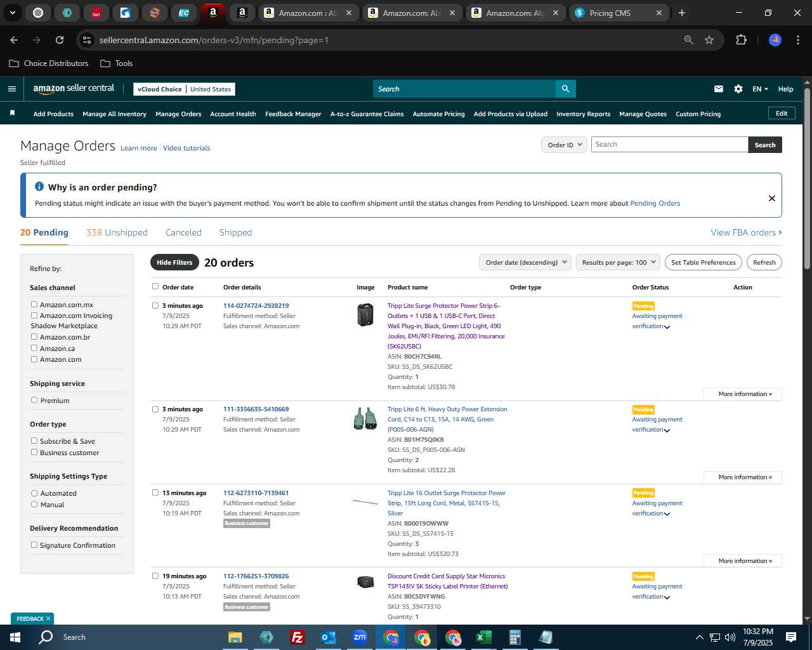
Task: Click the Hide Filters button
Action: click(x=174, y=262)
